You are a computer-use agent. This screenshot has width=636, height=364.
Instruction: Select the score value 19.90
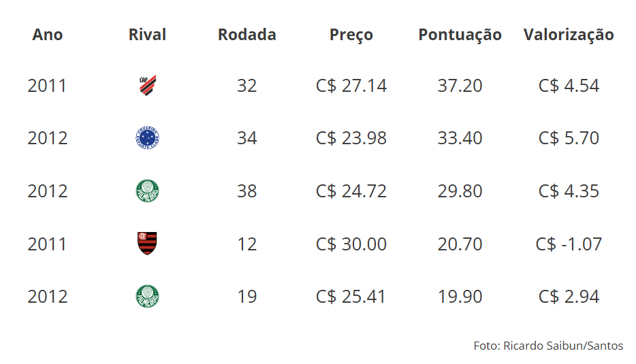point(460,297)
